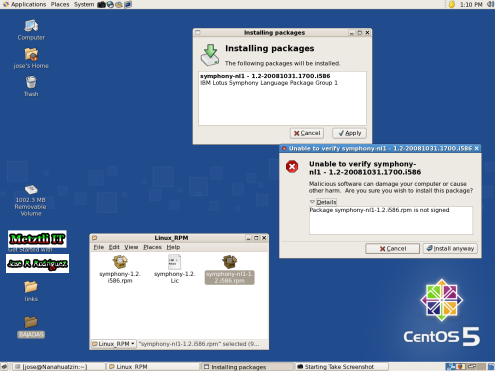This screenshot has height=371, width=495.
Task: Open the Places menu in Linux_RPM window
Action: point(152,247)
